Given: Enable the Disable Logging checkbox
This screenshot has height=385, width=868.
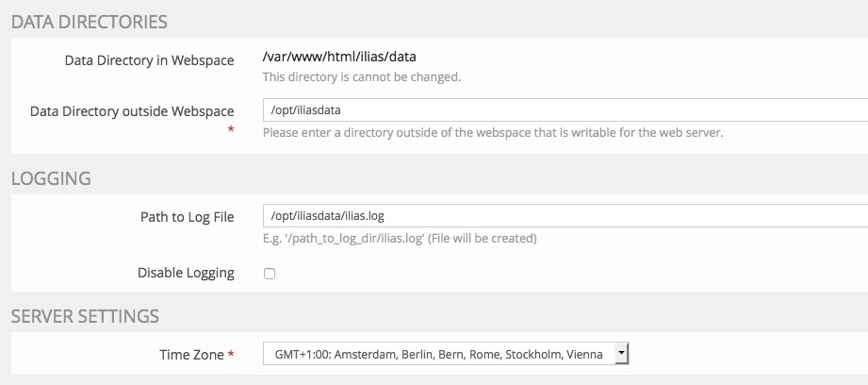Looking at the screenshot, I should 270,274.
